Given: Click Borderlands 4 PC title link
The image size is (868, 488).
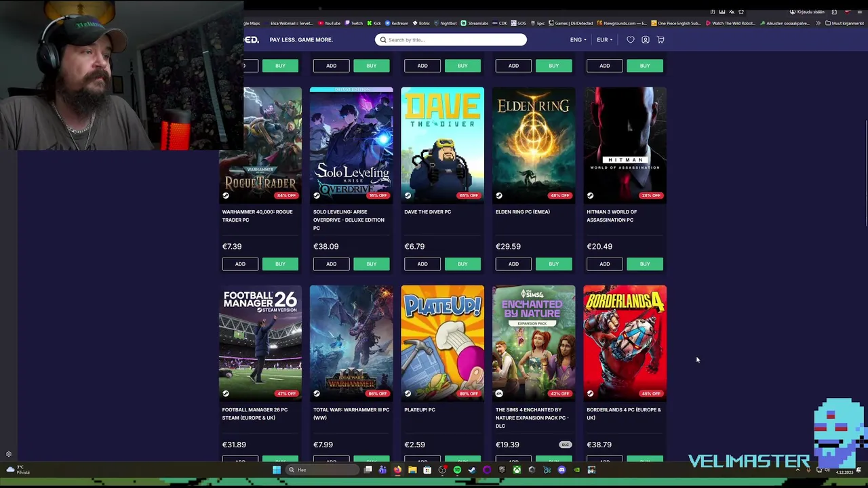Looking at the screenshot, I should 624,413.
